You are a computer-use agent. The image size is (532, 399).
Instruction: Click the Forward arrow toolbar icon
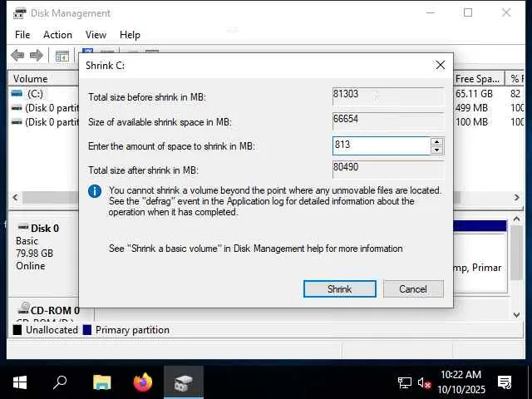[37, 55]
